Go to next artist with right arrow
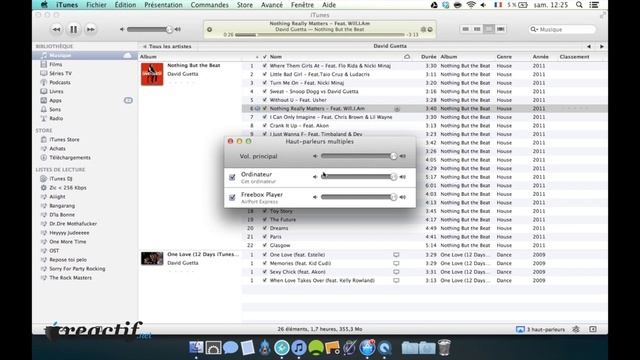640x360 pixels. [602, 47]
